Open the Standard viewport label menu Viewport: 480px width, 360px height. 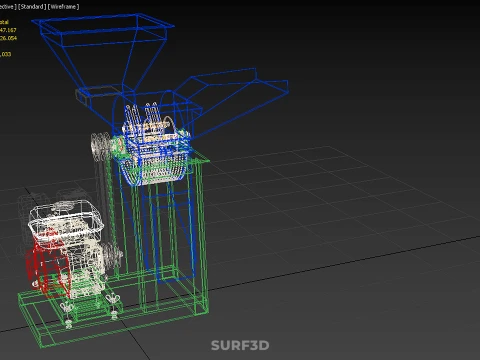32,7
